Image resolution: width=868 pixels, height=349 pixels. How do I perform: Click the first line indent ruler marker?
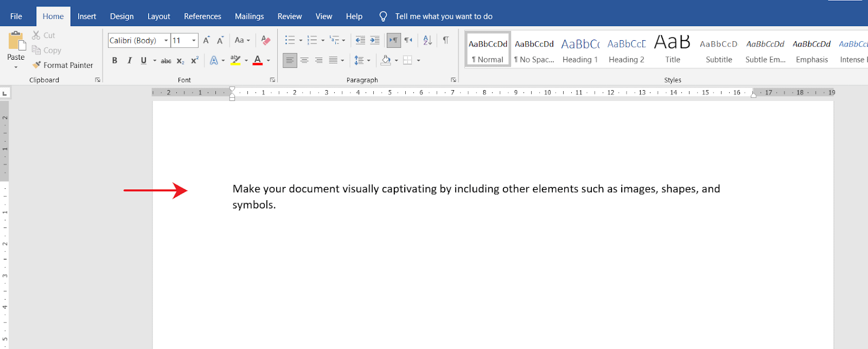[x=232, y=89]
